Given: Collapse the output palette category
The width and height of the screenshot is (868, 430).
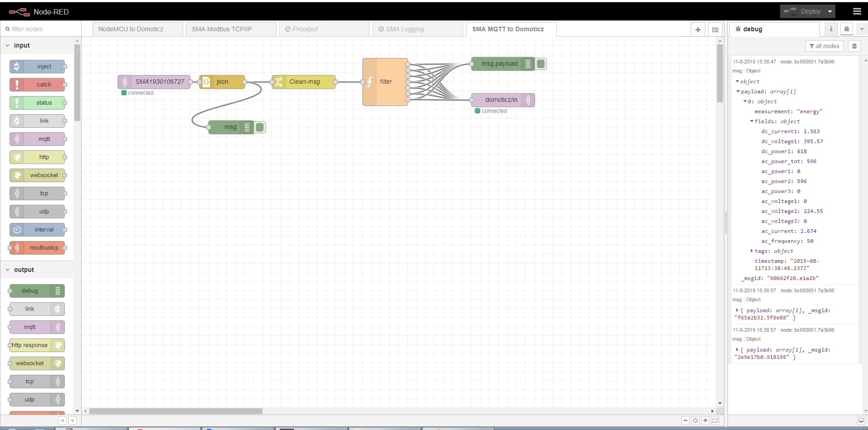Looking at the screenshot, I should [x=7, y=270].
